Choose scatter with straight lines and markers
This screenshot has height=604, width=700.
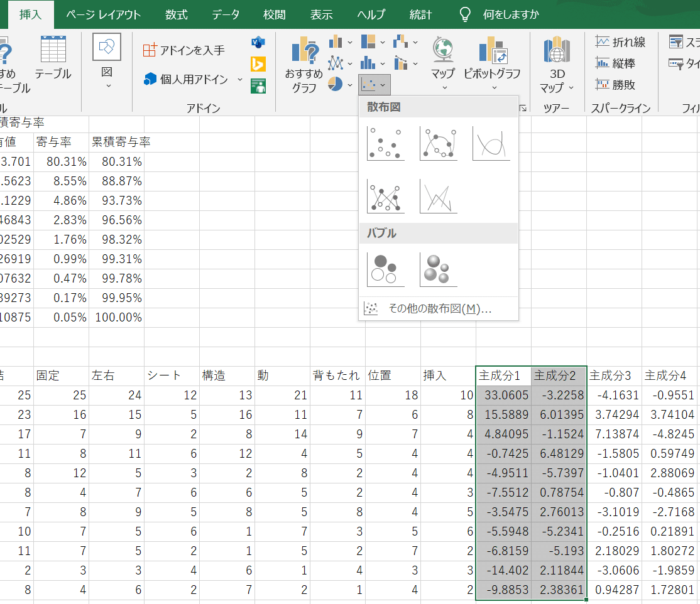386,197
